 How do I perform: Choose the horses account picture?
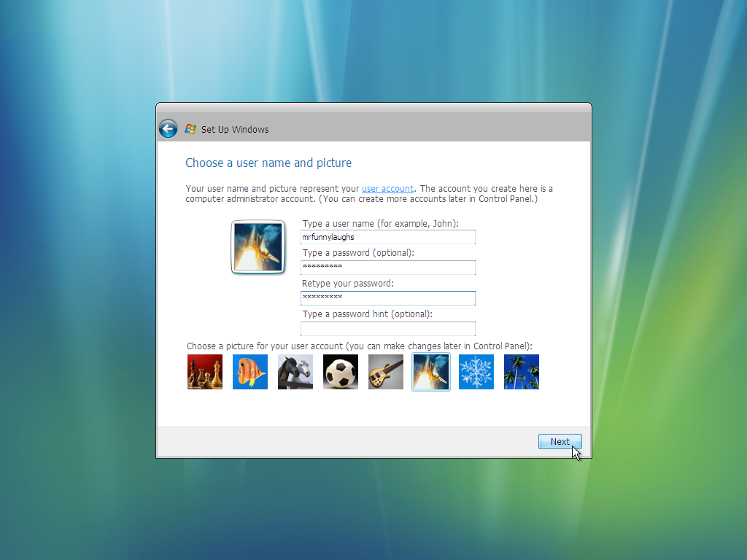coord(295,372)
